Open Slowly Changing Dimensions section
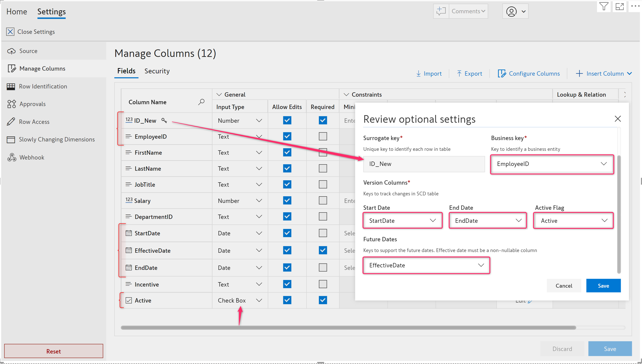 pos(56,139)
